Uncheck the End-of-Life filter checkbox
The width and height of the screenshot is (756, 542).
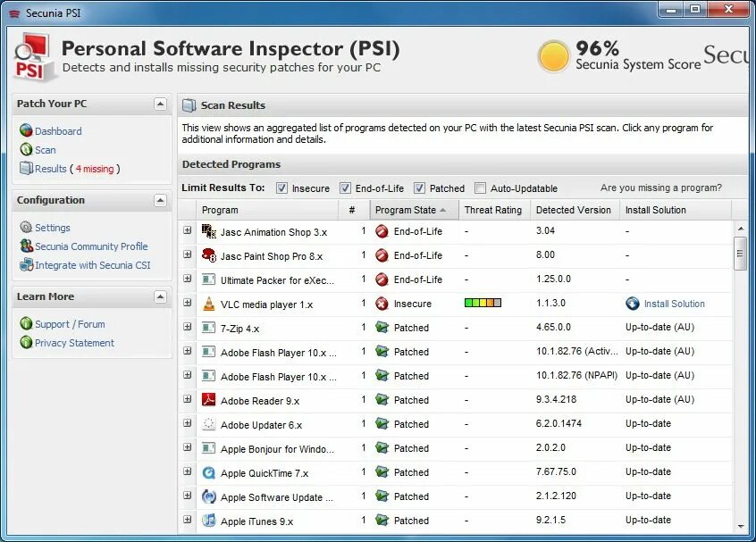coord(345,188)
